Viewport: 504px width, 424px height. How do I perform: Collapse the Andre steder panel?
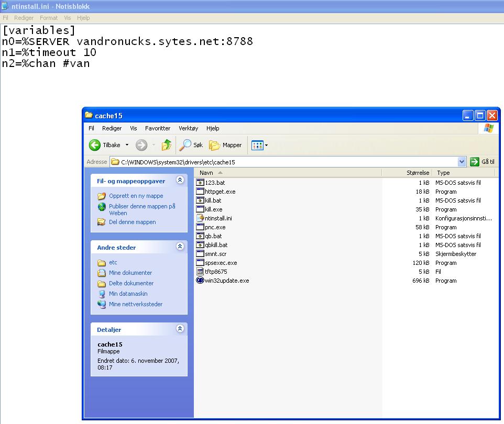(180, 247)
